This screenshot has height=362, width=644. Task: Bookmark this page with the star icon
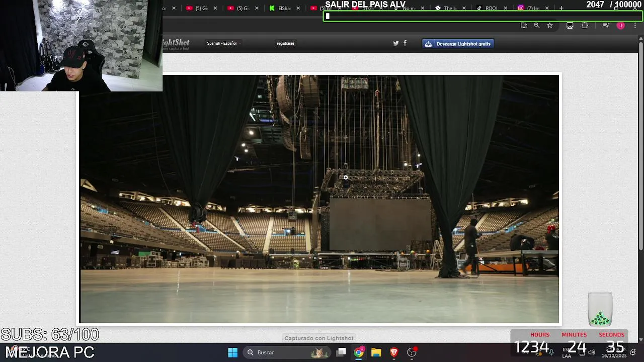[550, 26]
